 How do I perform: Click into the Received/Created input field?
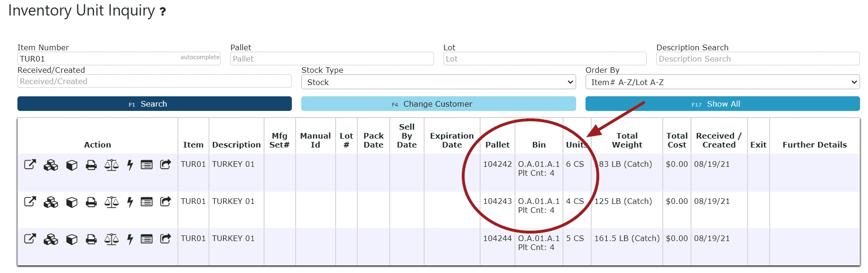tap(154, 81)
